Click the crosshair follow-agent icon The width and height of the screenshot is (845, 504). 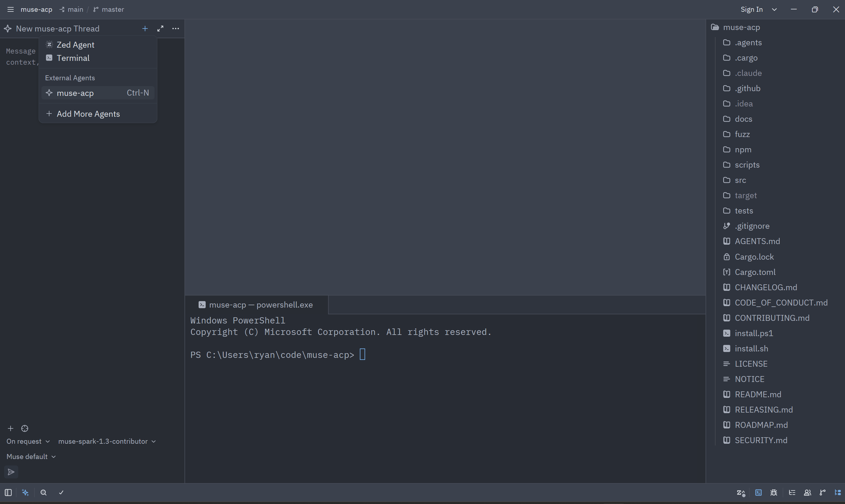coord(25,429)
